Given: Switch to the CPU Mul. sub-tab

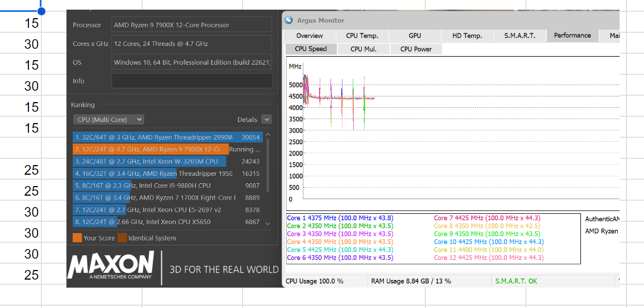Looking at the screenshot, I should [x=363, y=49].
